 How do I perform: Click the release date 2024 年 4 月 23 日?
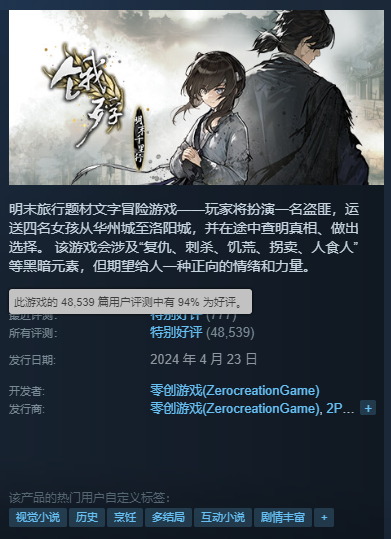[204, 359]
